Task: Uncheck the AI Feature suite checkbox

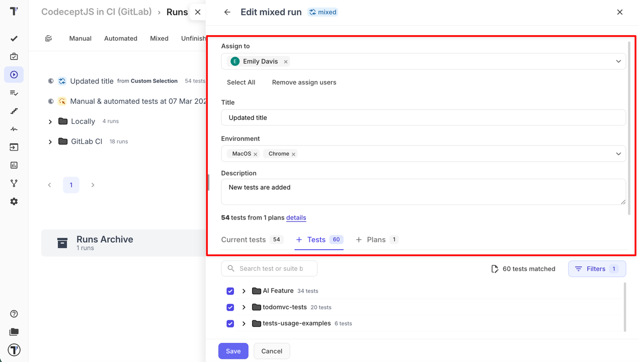Action: [x=230, y=291]
